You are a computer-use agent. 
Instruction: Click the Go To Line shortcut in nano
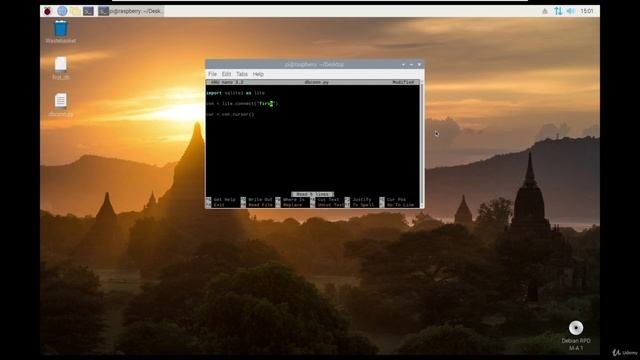[x=396, y=204]
